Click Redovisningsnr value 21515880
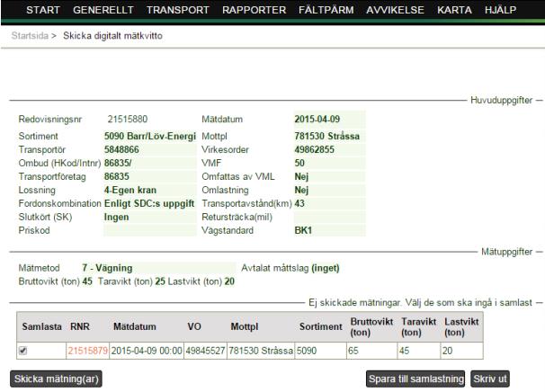The height and width of the screenshot is (392, 545). pos(127,120)
